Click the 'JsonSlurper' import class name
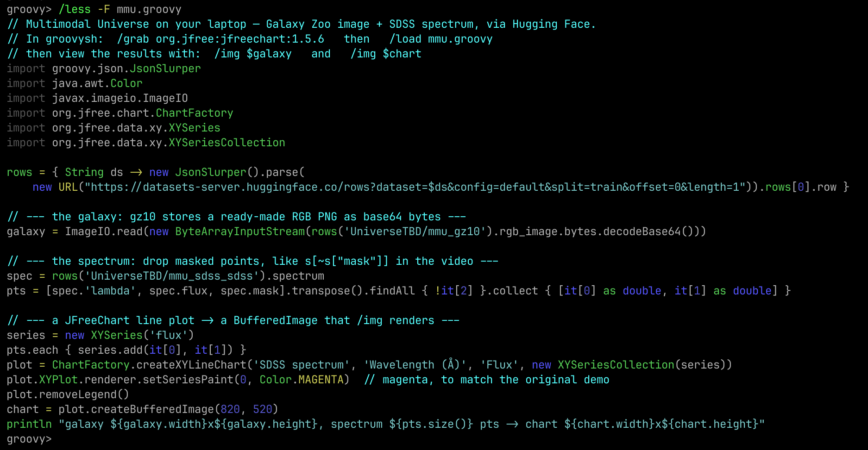868x450 pixels. [165, 69]
